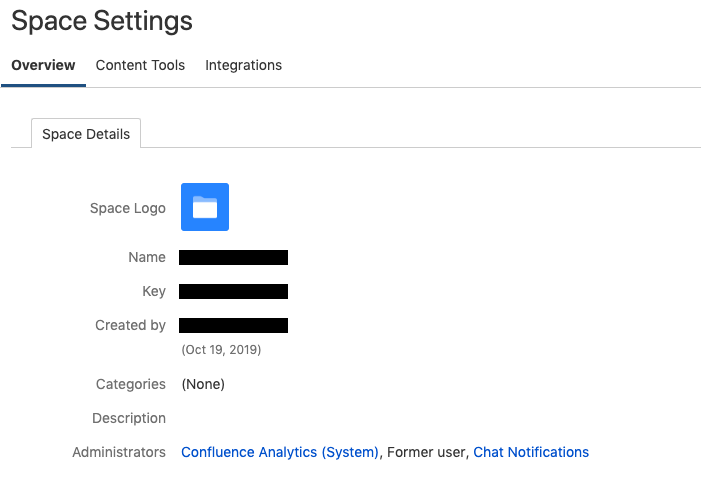Open Chat Notifications administrator link
Image resolution: width=701 pixels, height=504 pixels.
pos(531,452)
